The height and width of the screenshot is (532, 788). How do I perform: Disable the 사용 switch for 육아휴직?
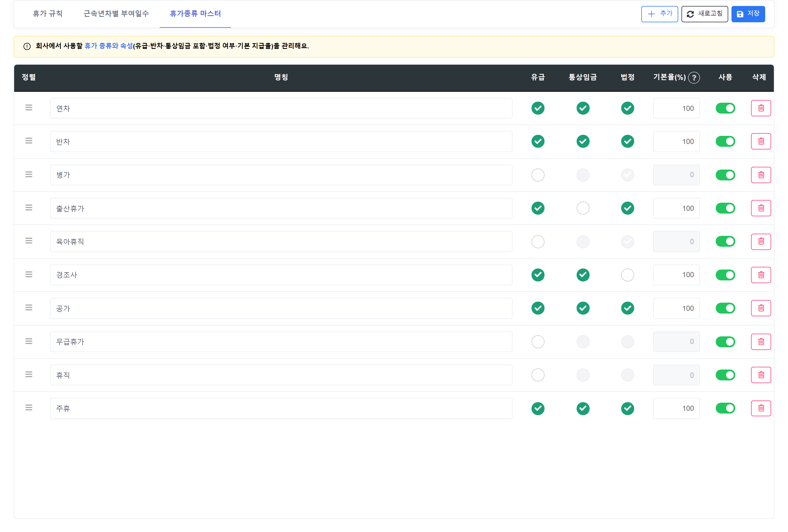(725, 242)
